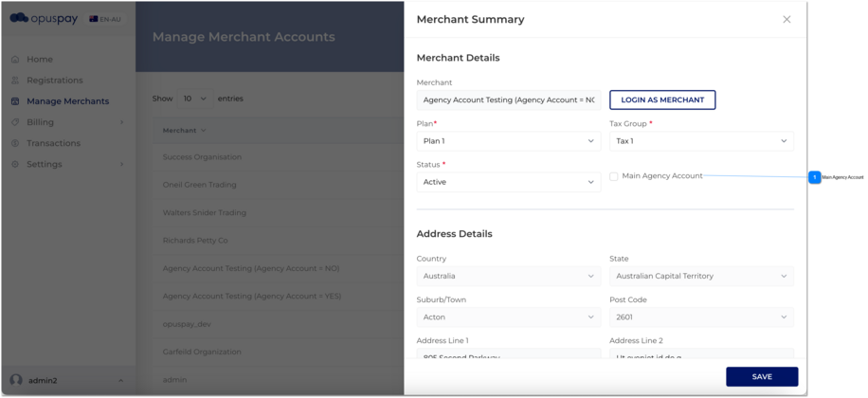Enable the Main Agency Account checkbox
The image size is (868, 398).
coord(614,176)
